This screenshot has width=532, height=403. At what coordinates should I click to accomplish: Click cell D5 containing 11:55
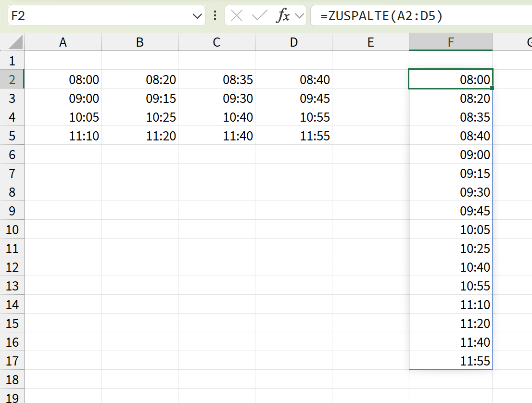click(x=294, y=136)
